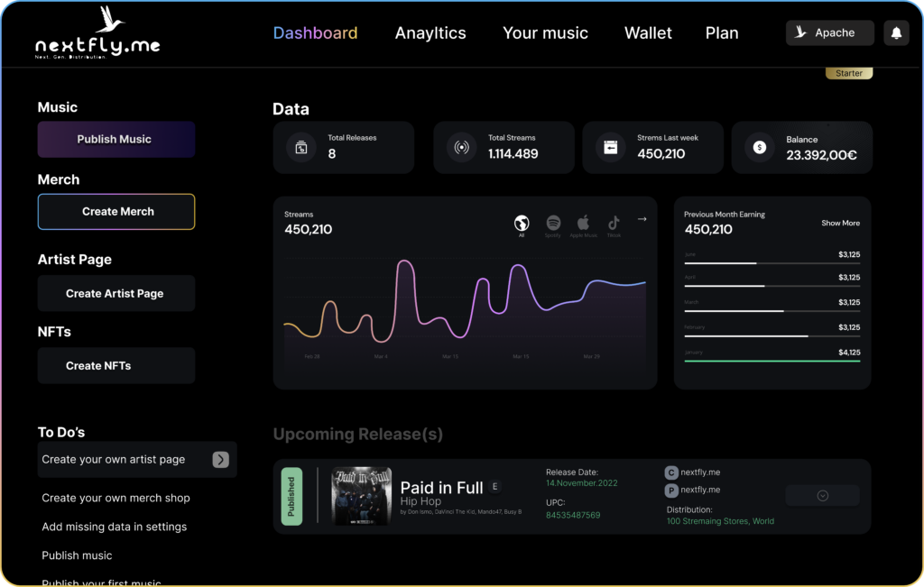924x587 pixels.
Task: Click the bird icon in the Apache button
Action: coord(800,32)
